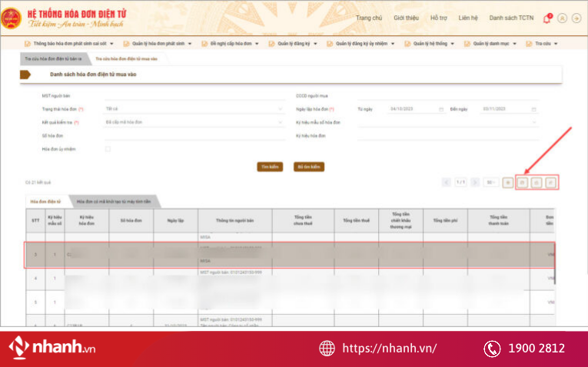Click the logout arrow icon
This screenshot has height=367, width=588.
click(576, 18)
